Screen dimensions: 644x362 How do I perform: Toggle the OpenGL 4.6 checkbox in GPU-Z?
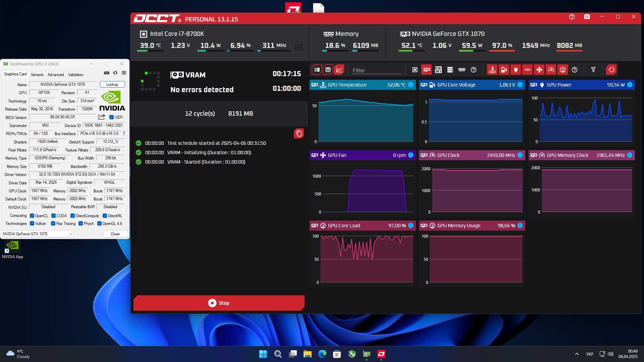click(99, 224)
